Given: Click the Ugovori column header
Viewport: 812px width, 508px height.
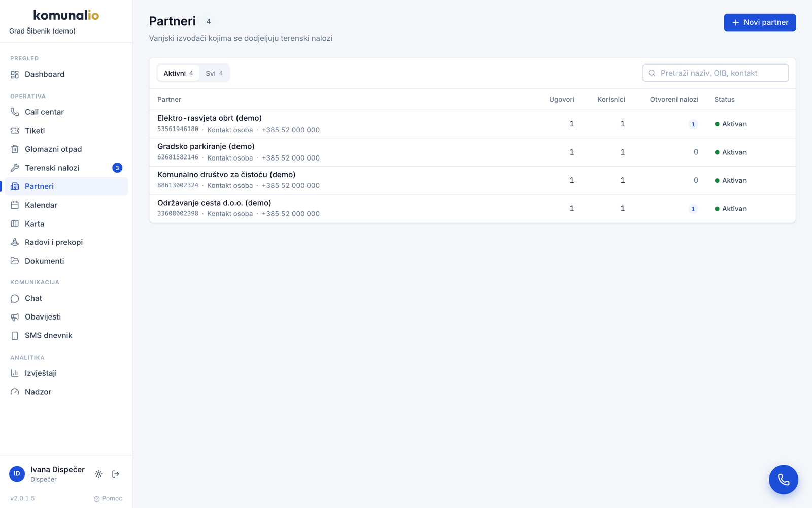Looking at the screenshot, I should click(x=562, y=100).
